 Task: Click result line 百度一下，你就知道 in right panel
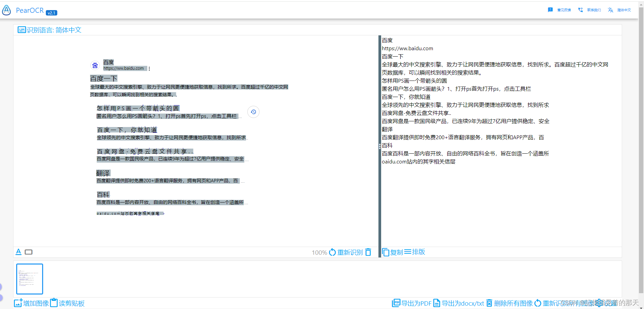[x=406, y=97]
